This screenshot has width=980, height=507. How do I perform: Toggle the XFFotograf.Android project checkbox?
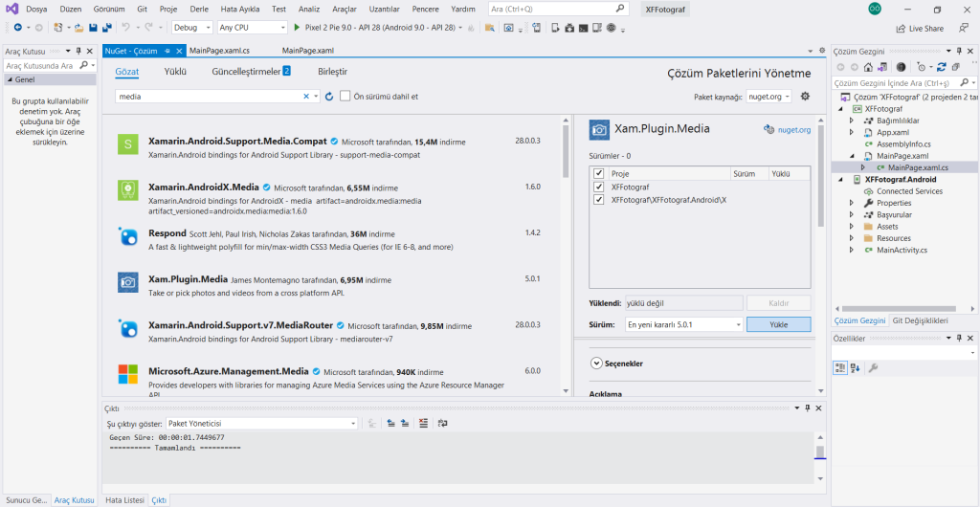tap(599, 200)
